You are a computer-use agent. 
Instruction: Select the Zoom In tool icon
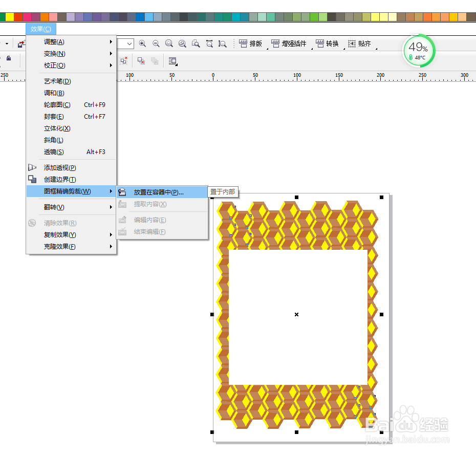[142, 44]
